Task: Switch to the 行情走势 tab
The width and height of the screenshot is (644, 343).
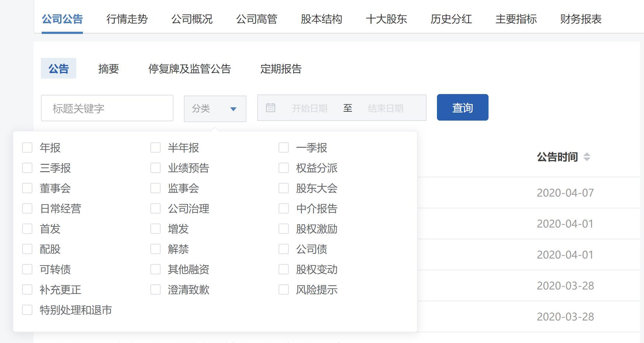Action: [x=127, y=20]
